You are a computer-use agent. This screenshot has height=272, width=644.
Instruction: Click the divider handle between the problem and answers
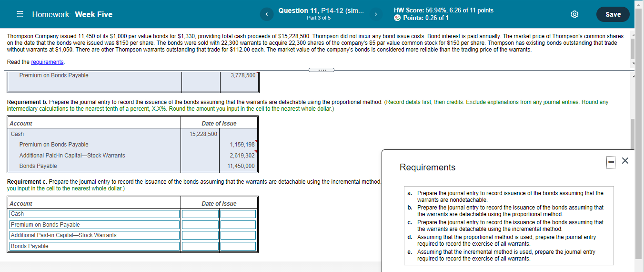coord(321,70)
